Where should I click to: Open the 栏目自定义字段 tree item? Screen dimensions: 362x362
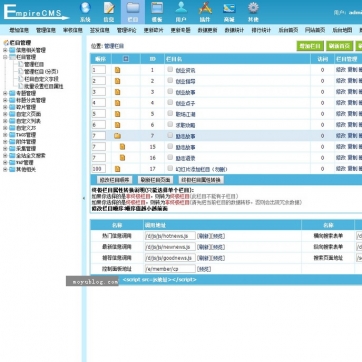41,79
